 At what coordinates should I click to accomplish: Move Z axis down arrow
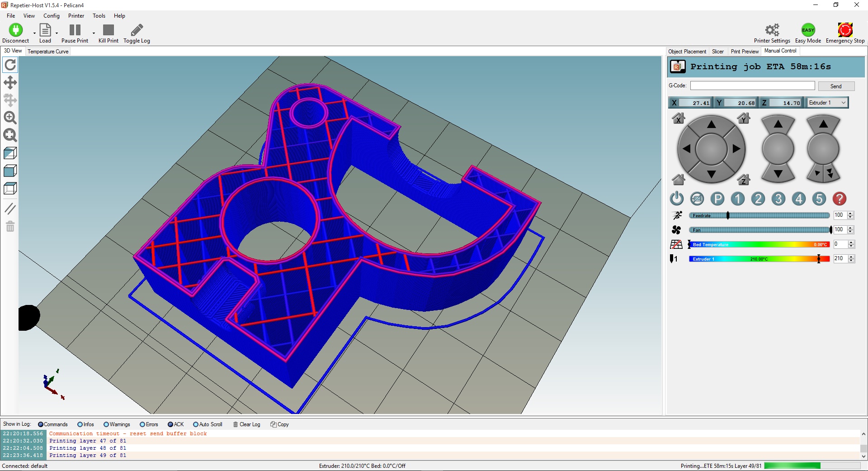[x=778, y=174]
